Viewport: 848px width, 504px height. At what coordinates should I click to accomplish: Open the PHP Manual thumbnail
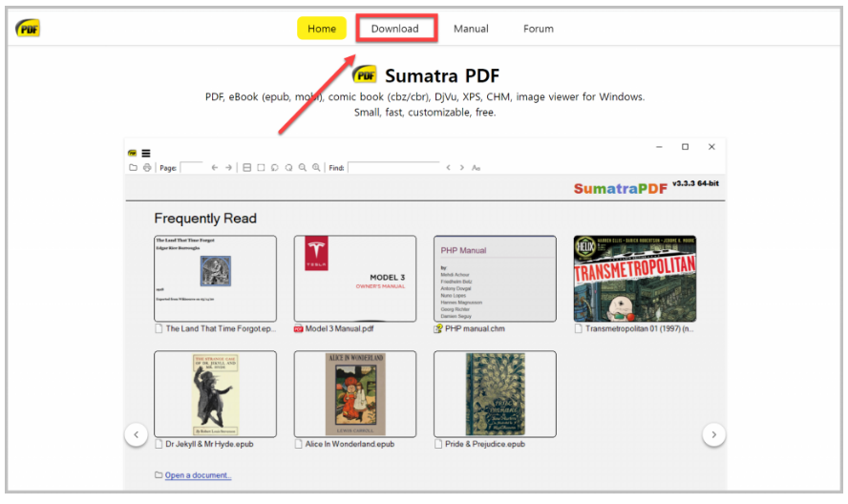point(495,279)
